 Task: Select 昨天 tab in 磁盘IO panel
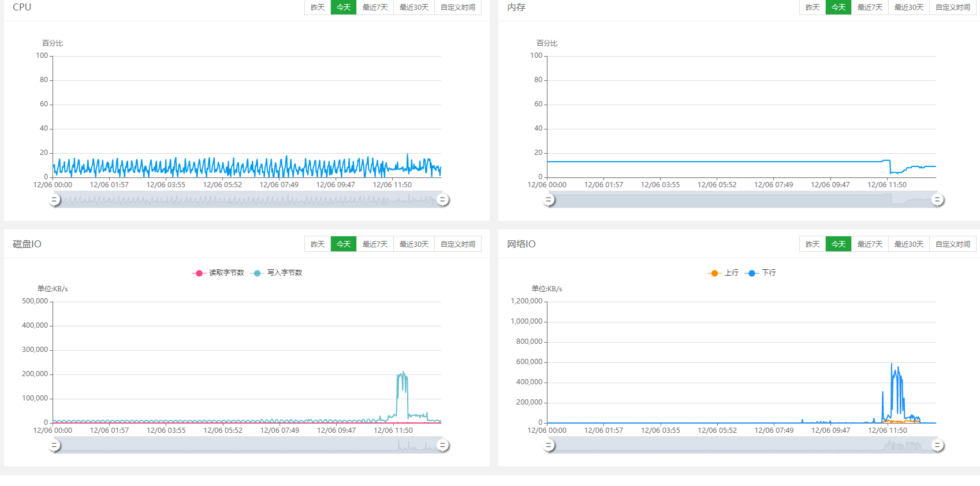pos(318,244)
